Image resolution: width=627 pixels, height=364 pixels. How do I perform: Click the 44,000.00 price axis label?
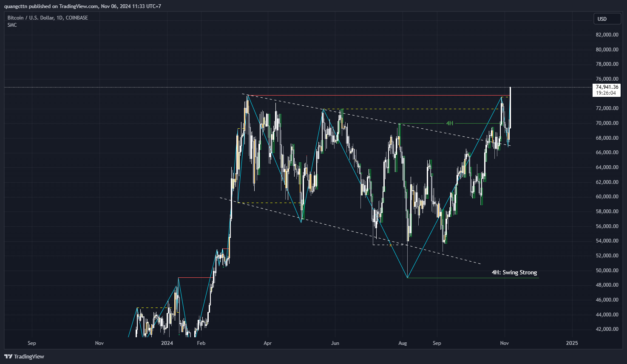pos(607,315)
